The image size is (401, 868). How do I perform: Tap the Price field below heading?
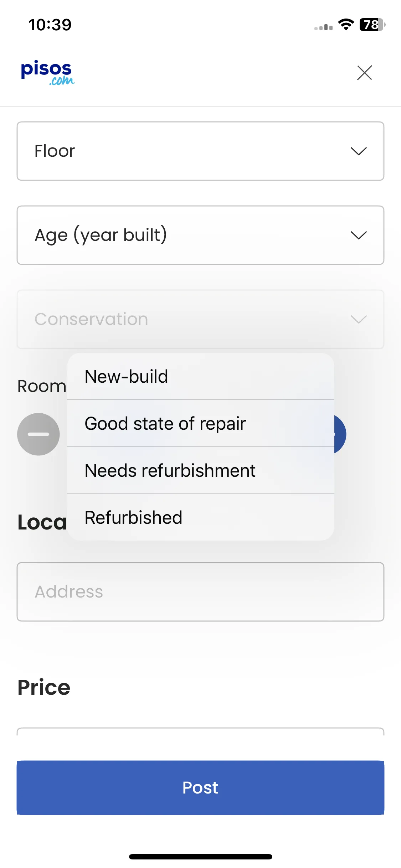[200, 732]
